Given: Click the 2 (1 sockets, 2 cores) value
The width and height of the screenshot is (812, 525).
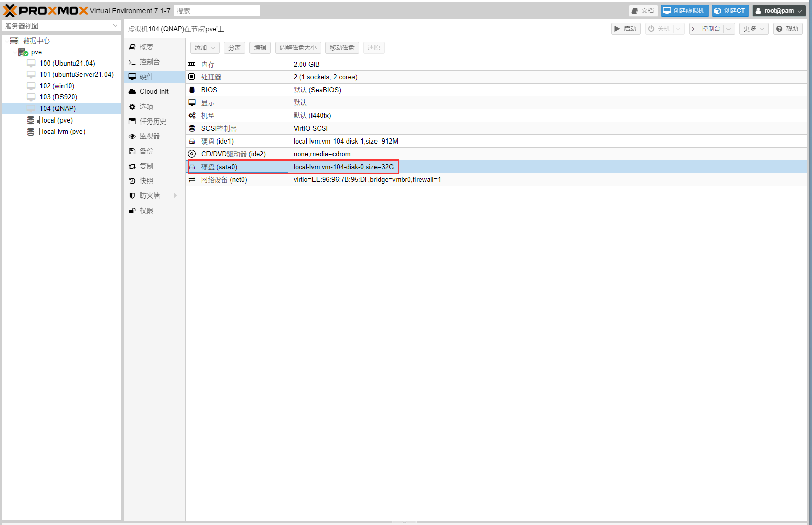Looking at the screenshot, I should point(325,77).
